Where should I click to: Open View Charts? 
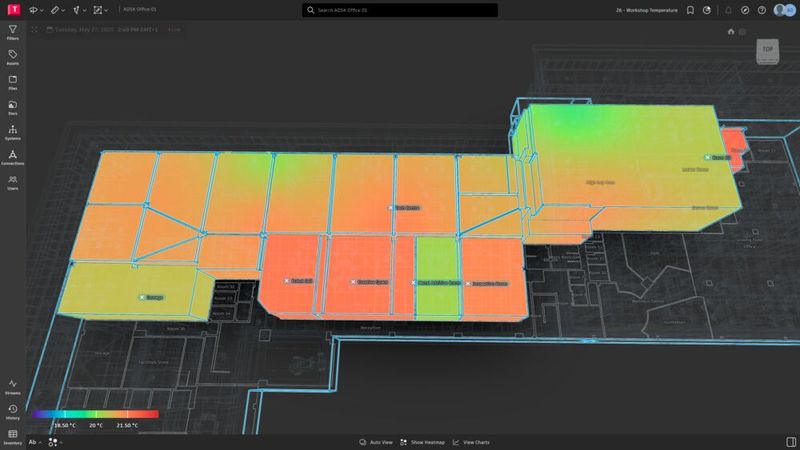coord(471,442)
